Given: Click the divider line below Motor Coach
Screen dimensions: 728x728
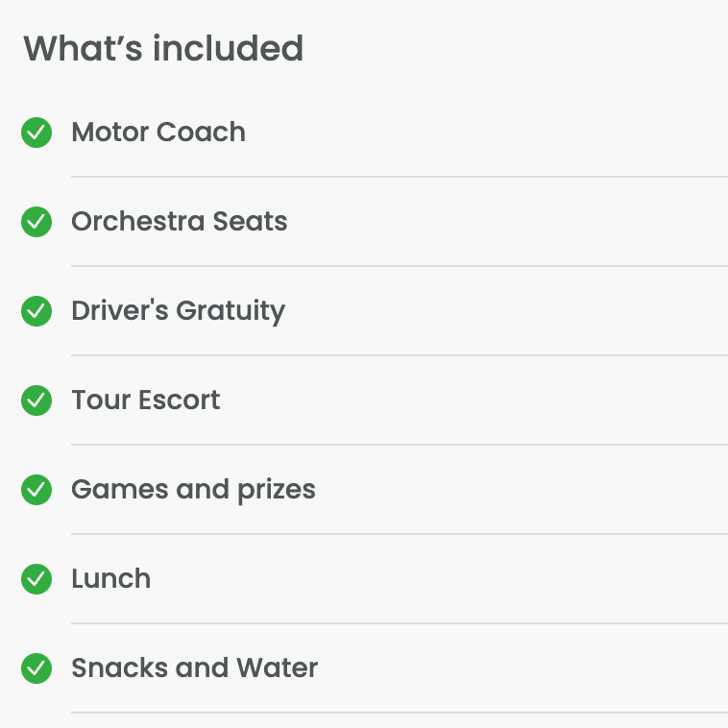Looking at the screenshot, I should (x=399, y=177).
